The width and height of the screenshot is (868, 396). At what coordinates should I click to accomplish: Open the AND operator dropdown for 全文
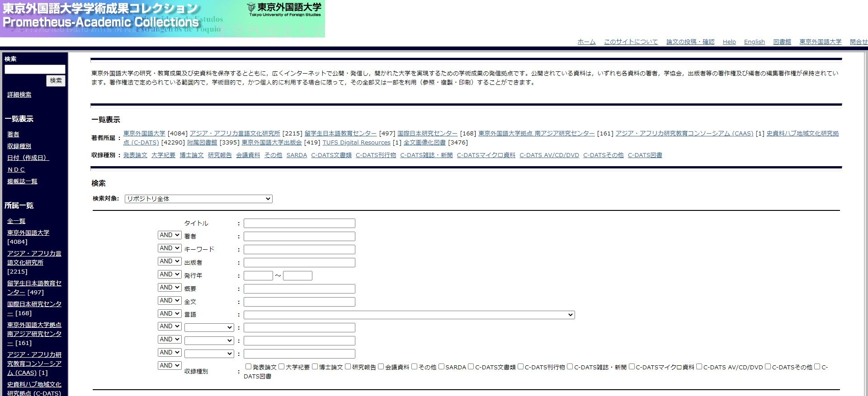point(170,301)
